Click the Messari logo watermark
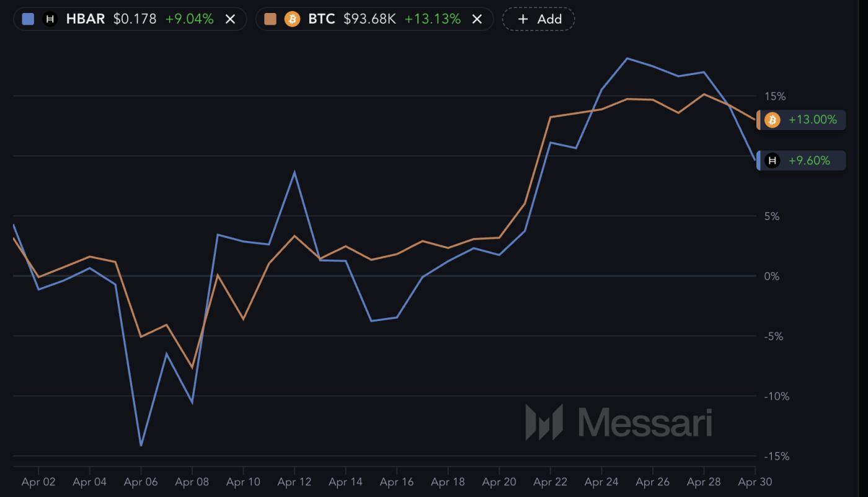The image size is (868, 497). 620,423
